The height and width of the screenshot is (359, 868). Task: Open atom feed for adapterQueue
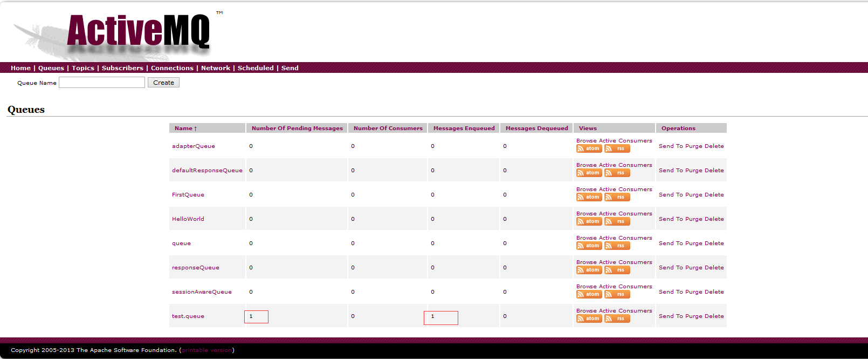click(x=589, y=148)
